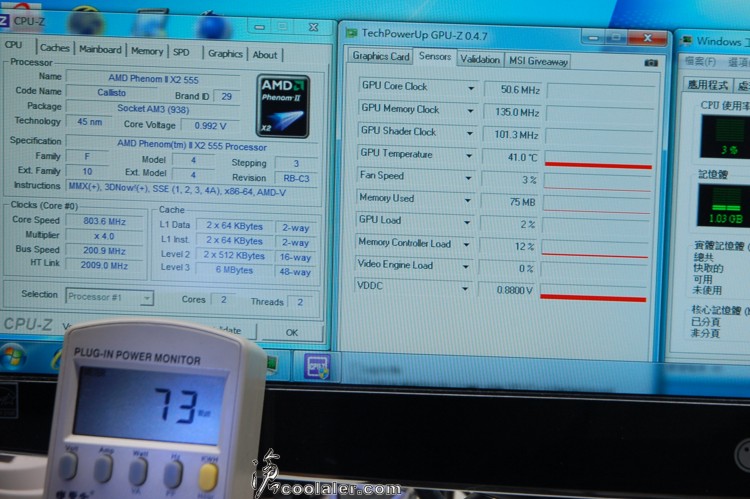The width and height of the screenshot is (750, 499).
Task: Click the Callisto code name field
Action: 111,92
